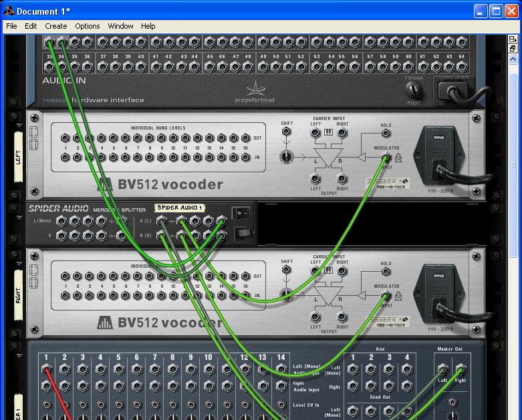522x420 pixels.
Task: Click RIGHT vocoder Output Right jack
Action: tap(342, 317)
